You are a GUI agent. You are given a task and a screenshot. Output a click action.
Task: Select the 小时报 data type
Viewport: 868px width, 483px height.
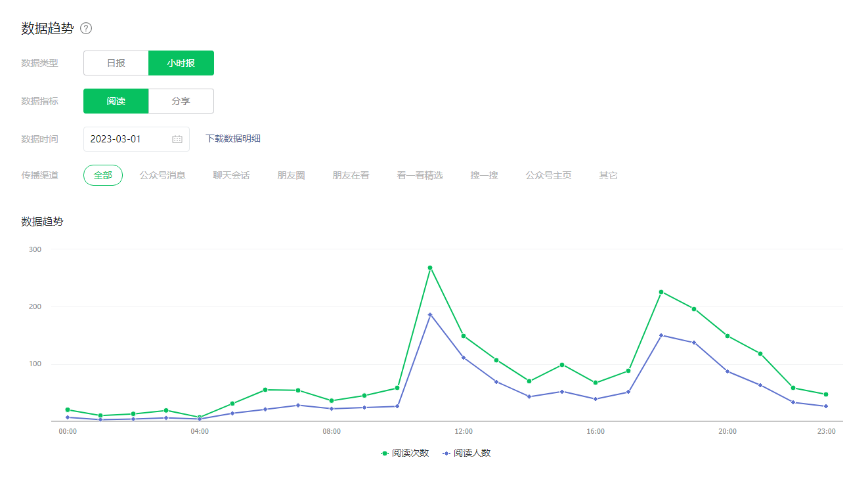(x=181, y=63)
